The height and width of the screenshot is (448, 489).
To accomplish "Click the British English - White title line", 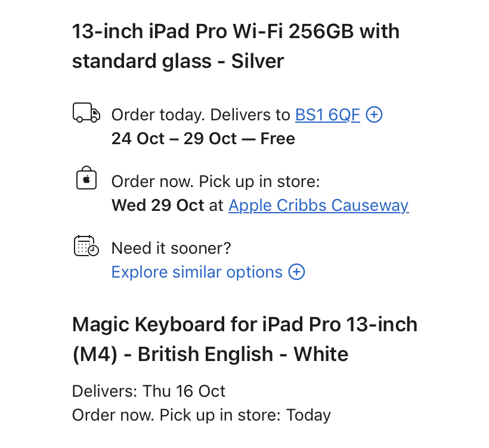I will point(210,354).
